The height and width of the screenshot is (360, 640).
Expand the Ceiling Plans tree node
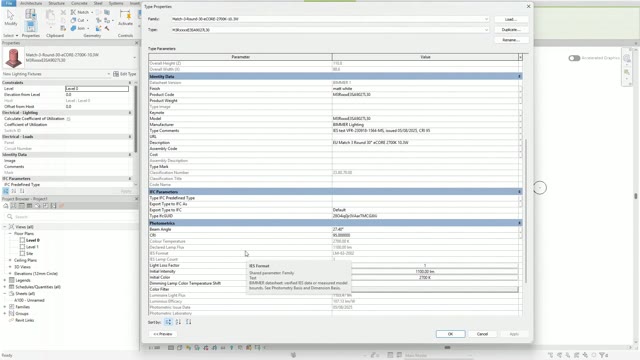(10, 260)
